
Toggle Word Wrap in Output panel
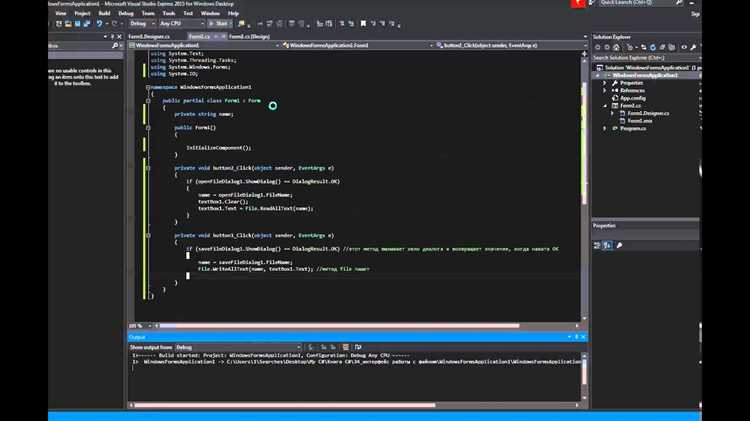click(x=358, y=347)
